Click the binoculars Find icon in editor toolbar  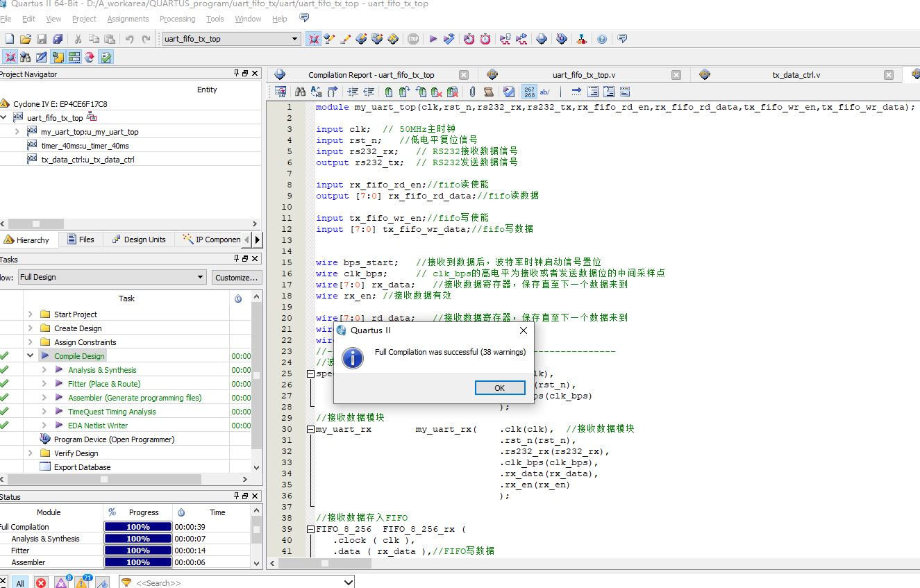click(x=301, y=92)
